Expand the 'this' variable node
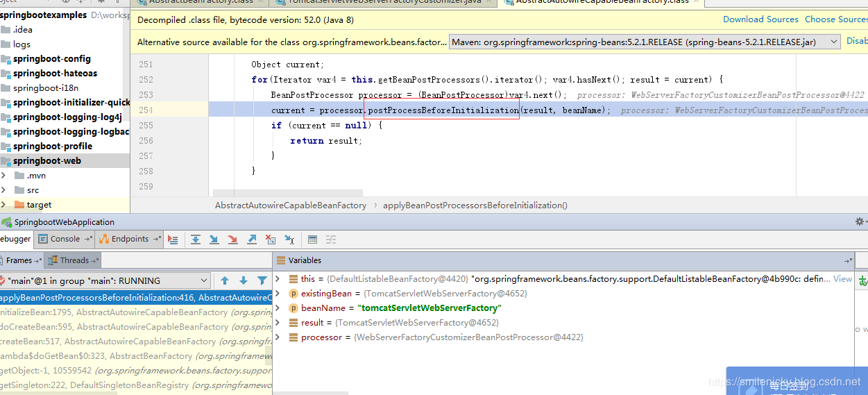This screenshot has height=395, width=868. [x=278, y=279]
